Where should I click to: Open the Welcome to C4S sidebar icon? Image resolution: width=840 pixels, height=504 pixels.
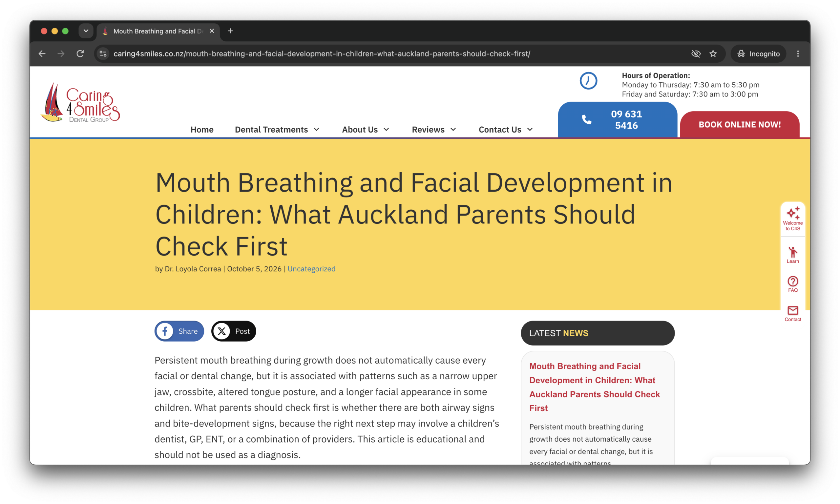[x=792, y=219]
